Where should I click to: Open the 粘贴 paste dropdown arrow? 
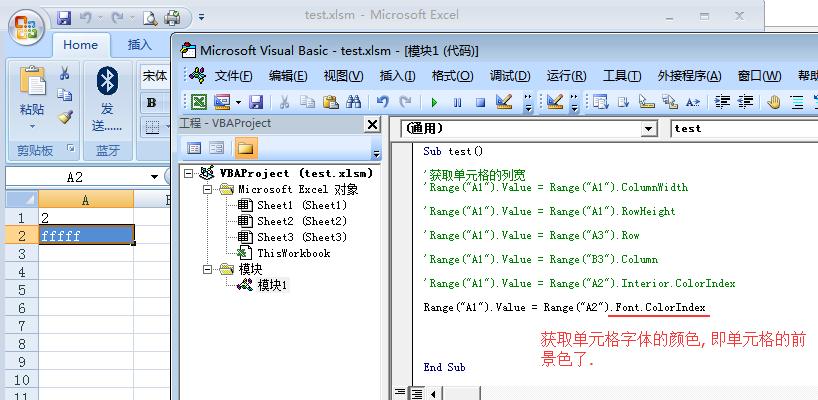pos(32,127)
